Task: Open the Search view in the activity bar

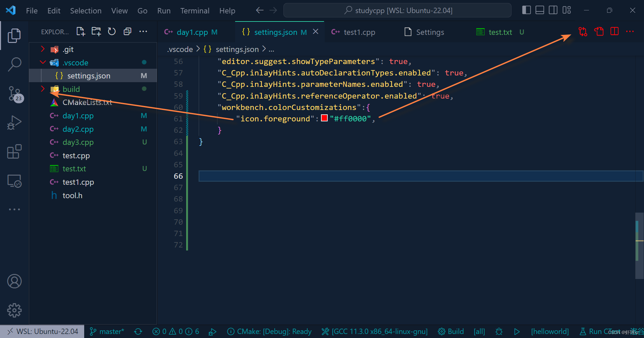Action: (14, 64)
